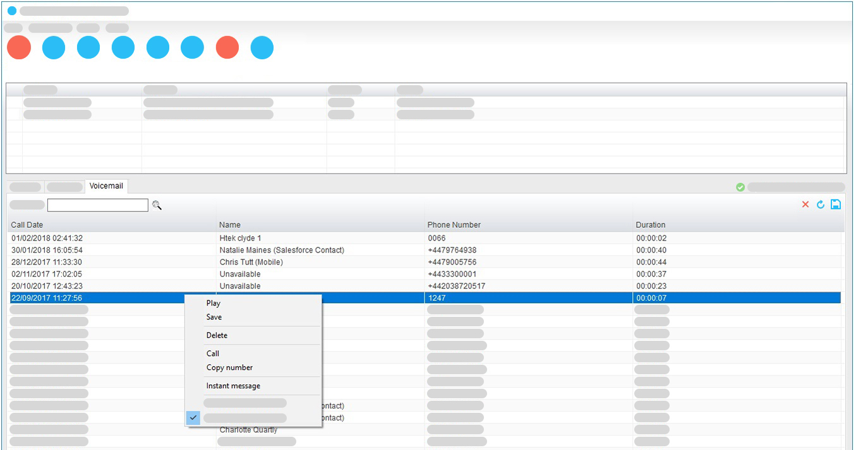868x450 pixels.
Task: Select Delete in the context menu
Action: click(x=217, y=336)
